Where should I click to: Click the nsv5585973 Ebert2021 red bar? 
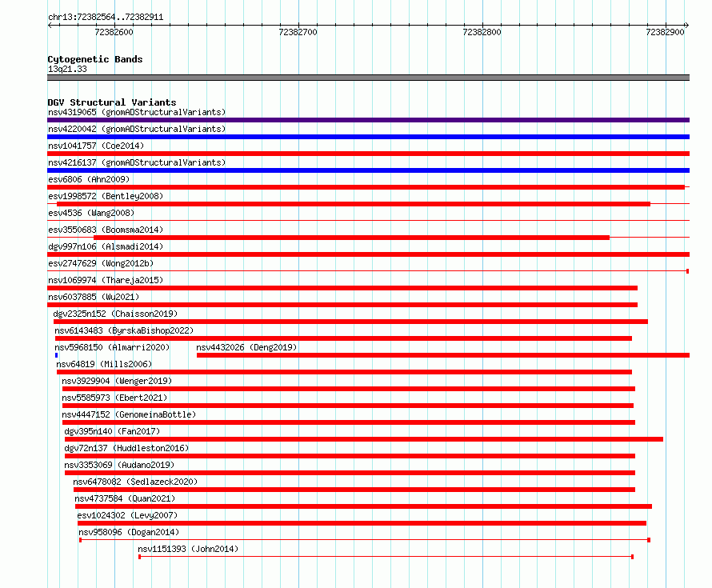348,406
